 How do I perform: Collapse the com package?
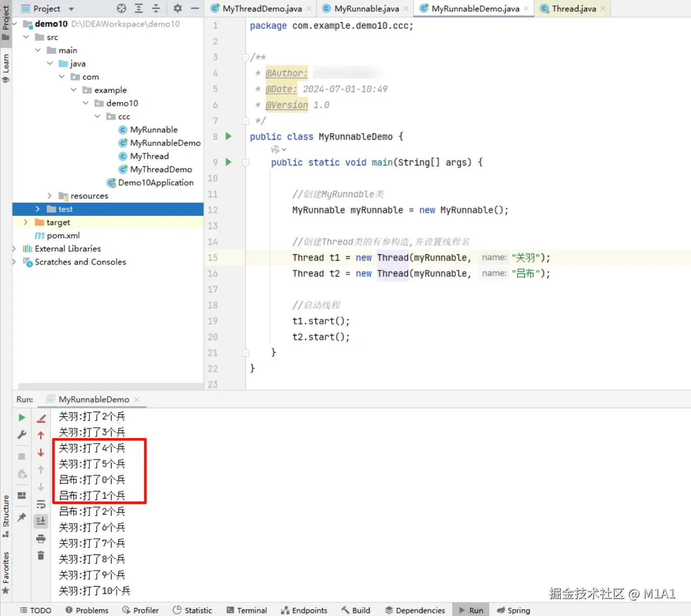click(x=62, y=77)
